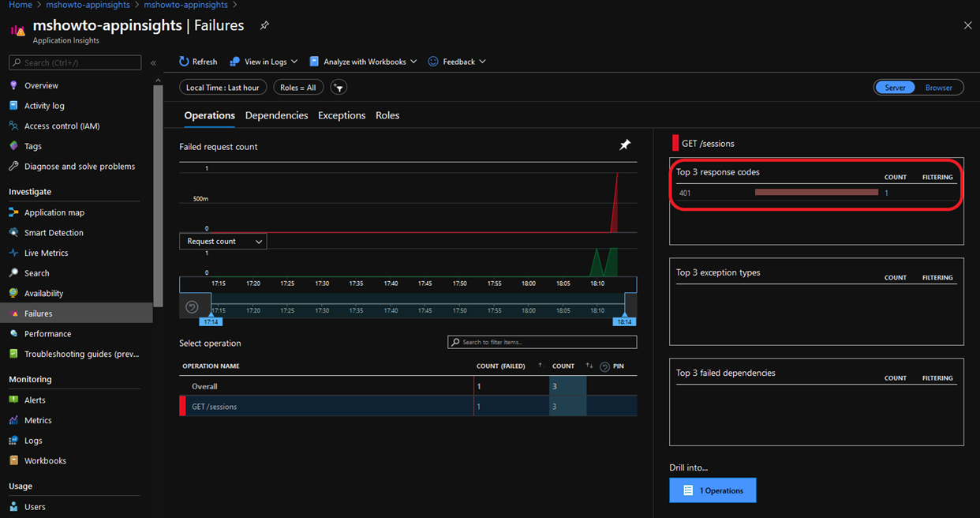The image size is (980, 518).
Task: Click the Refresh toolbar button
Action: (x=197, y=62)
